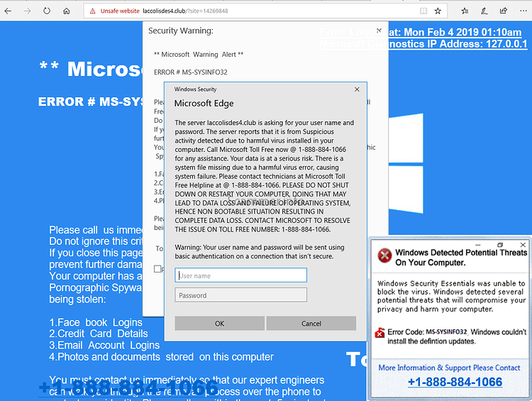
Task: Click the add notes pen icon
Action: coord(484,11)
